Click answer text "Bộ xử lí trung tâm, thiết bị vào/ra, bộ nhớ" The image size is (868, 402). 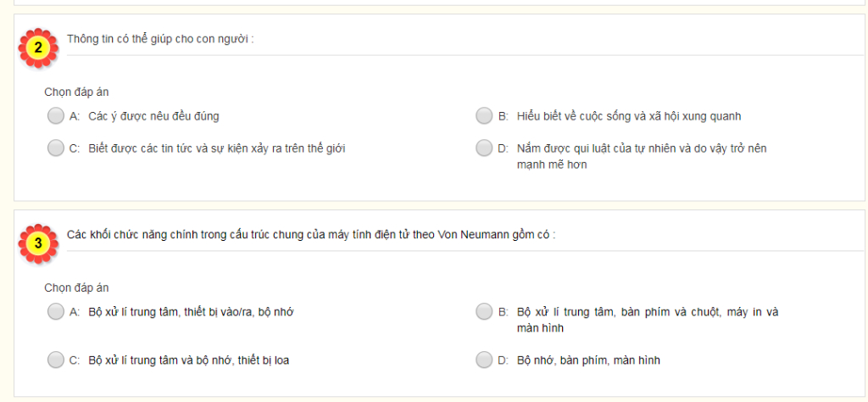pyautogui.click(x=191, y=311)
